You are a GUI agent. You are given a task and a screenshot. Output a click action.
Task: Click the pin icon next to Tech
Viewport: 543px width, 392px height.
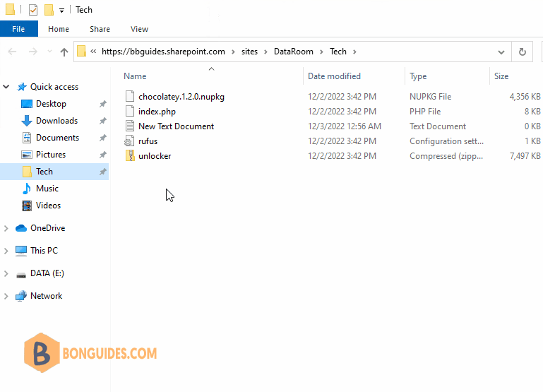click(x=103, y=172)
